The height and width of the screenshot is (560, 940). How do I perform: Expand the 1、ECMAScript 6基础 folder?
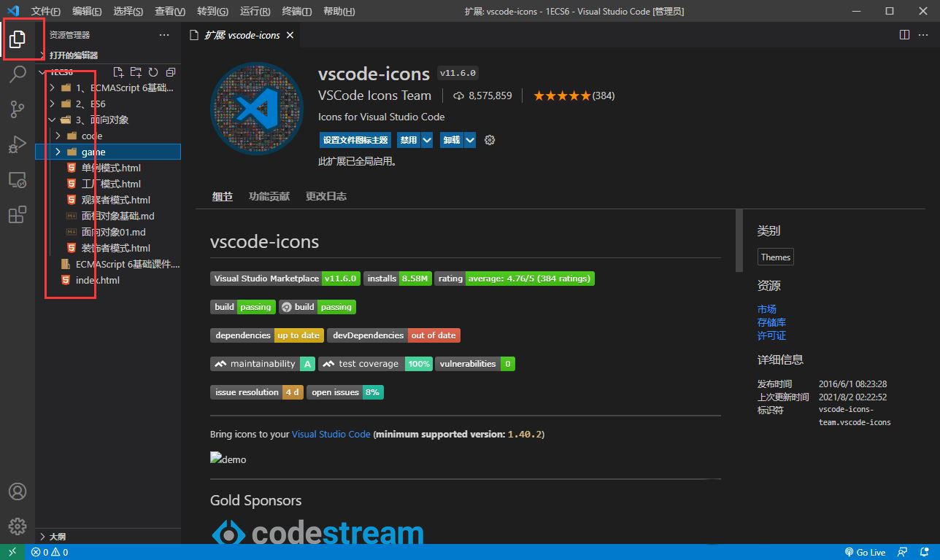tap(108, 87)
